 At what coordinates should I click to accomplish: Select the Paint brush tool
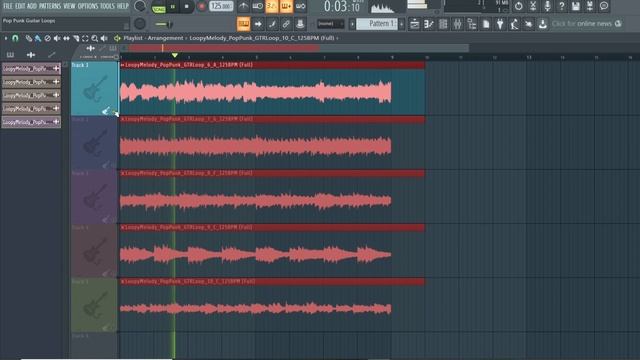[x=38, y=38]
